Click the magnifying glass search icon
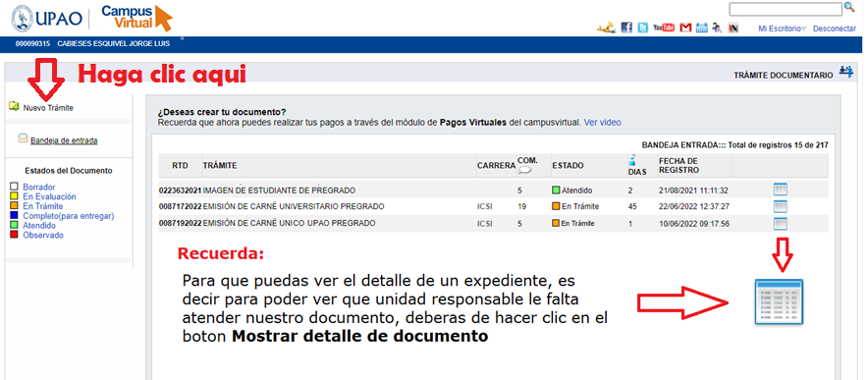868x380 pixels. tap(848, 8)
